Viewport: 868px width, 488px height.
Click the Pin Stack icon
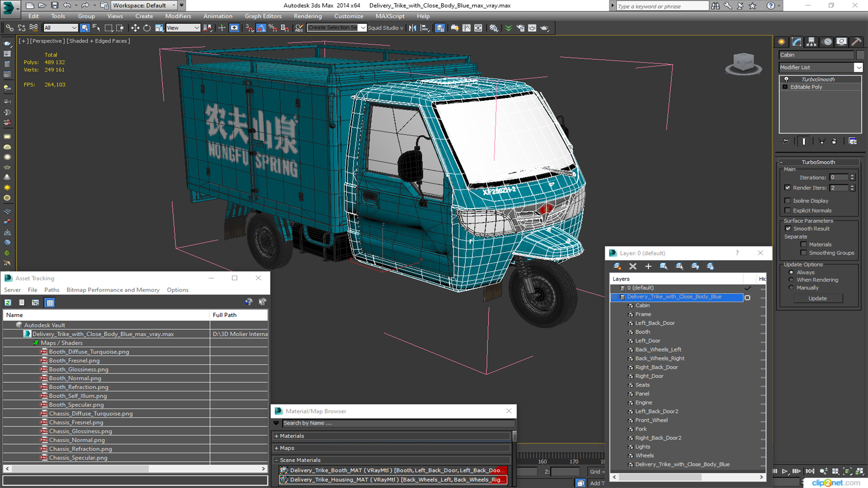coord(786,141)
